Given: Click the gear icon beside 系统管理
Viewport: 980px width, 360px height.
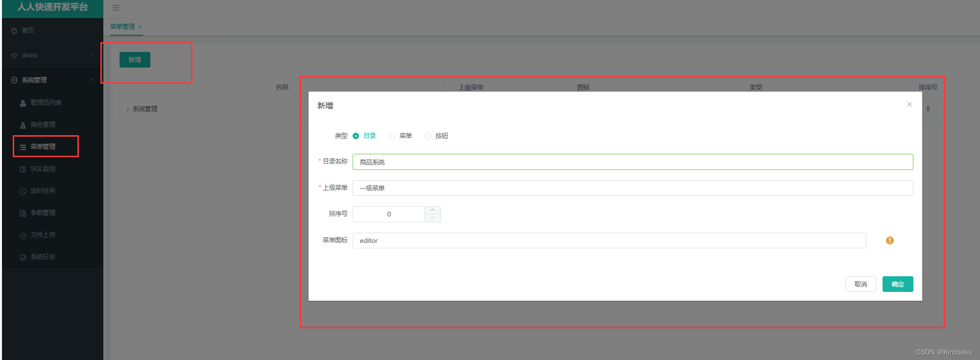Looking at the screenshot, I should [x=14, y=80].
